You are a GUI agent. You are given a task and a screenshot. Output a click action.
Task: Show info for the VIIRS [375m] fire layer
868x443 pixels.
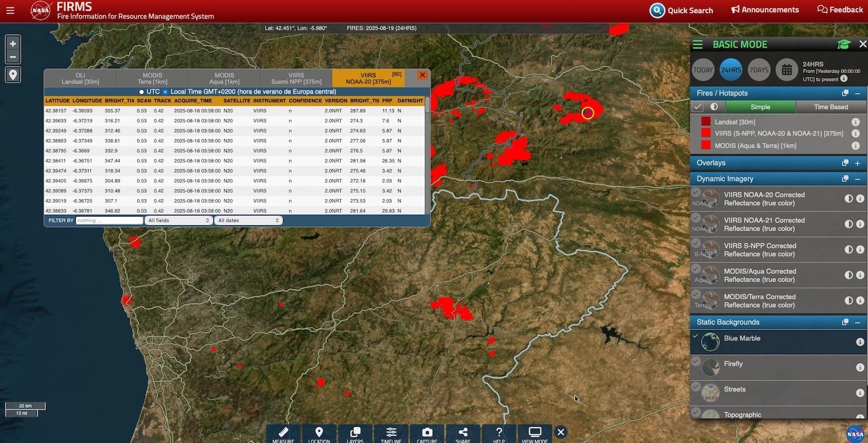click(x=855, y=134)
